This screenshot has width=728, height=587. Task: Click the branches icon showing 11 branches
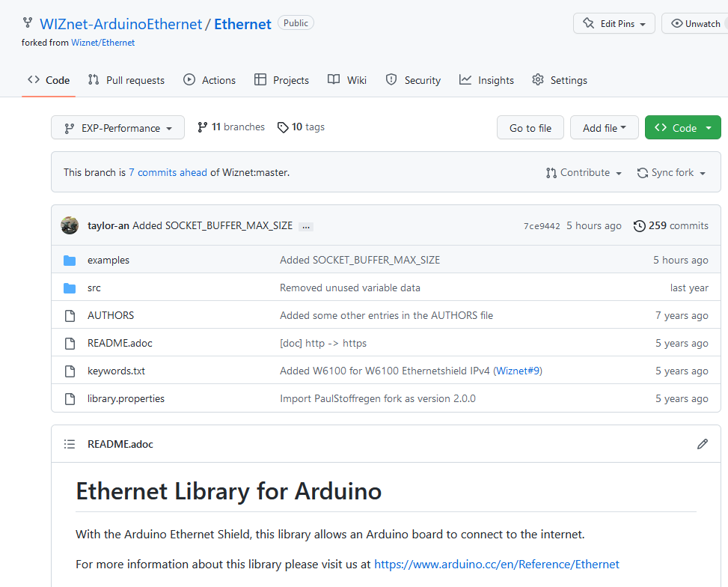202,127
